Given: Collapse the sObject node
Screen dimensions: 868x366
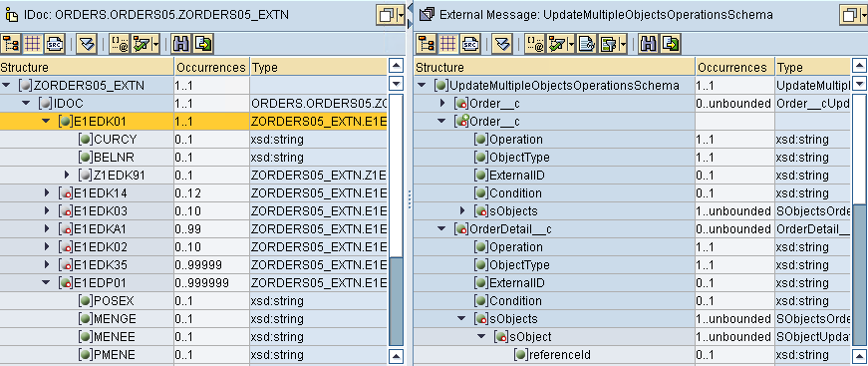Looking at the screenshot, I should coord(481,337).
